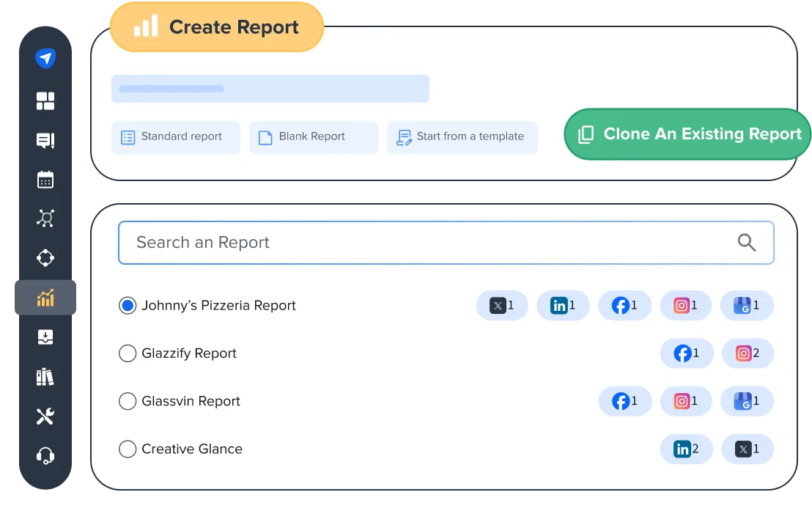Viewport: 812px width, 514px height.
Task: Select the highlighted analytics reports icon
Action: (x=45, y=298)
